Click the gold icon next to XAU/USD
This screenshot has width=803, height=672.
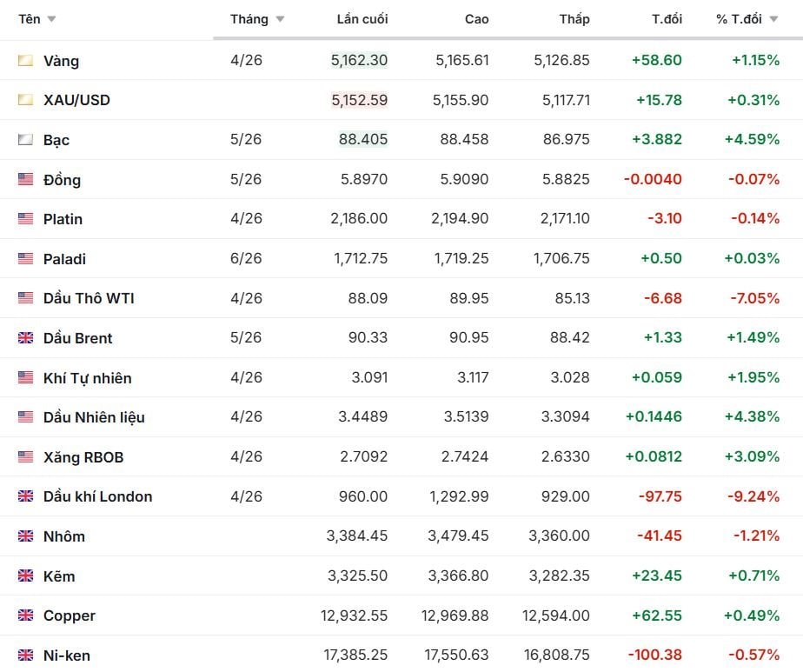pyautogui.click(x=26, y=100)
